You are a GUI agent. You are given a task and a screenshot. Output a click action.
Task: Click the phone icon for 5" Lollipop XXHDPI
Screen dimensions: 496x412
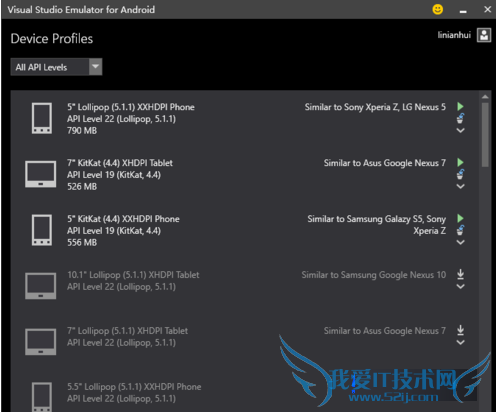(42, 118)
